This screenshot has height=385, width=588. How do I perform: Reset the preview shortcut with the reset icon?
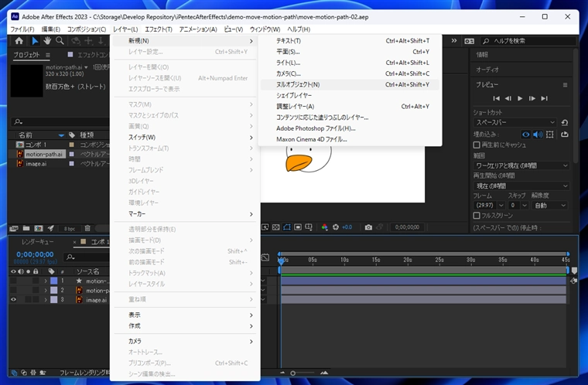564,122
